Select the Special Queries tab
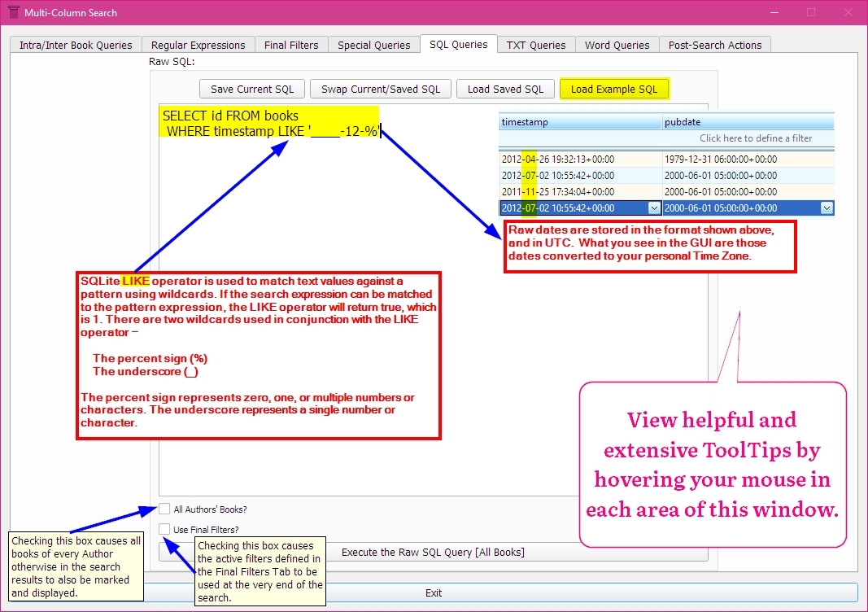Image resolution: width=868 pixels, height=612 pixels. [373, 45]
